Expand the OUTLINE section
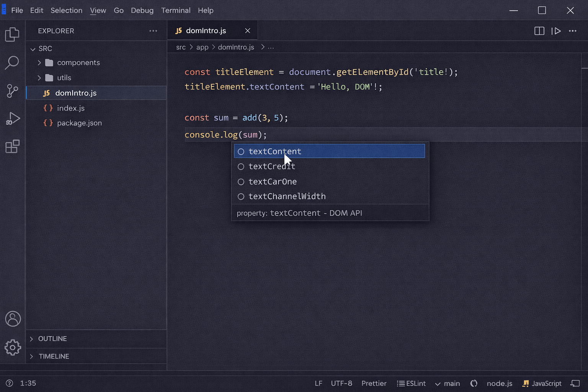588x392 pixels. (x=31, y=339)
